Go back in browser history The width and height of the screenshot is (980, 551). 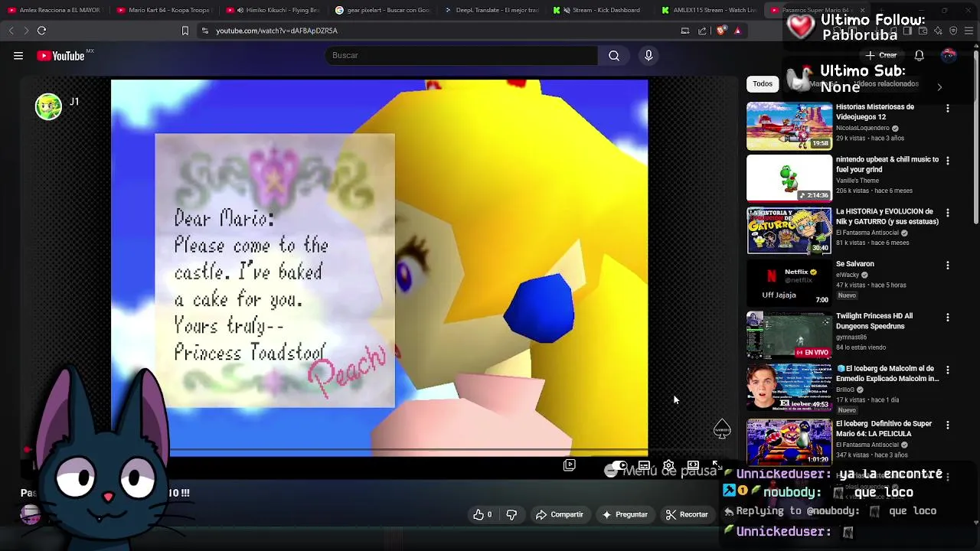click(x=11, y=31)
